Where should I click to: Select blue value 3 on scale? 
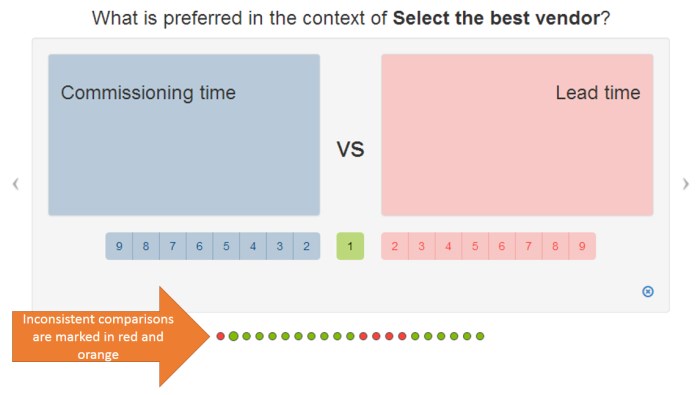(279, 246)
